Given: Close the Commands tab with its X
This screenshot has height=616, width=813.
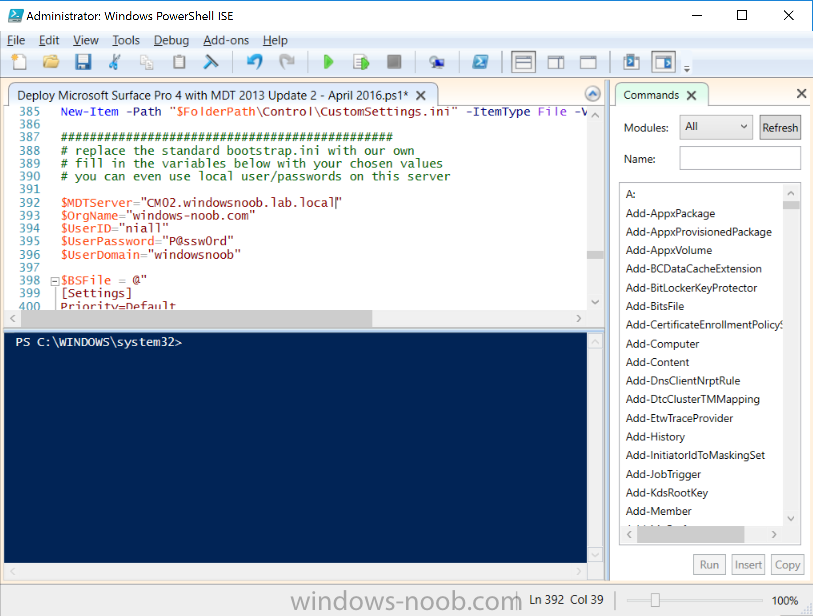Looking at the screenshot, I should click(691, 95).
